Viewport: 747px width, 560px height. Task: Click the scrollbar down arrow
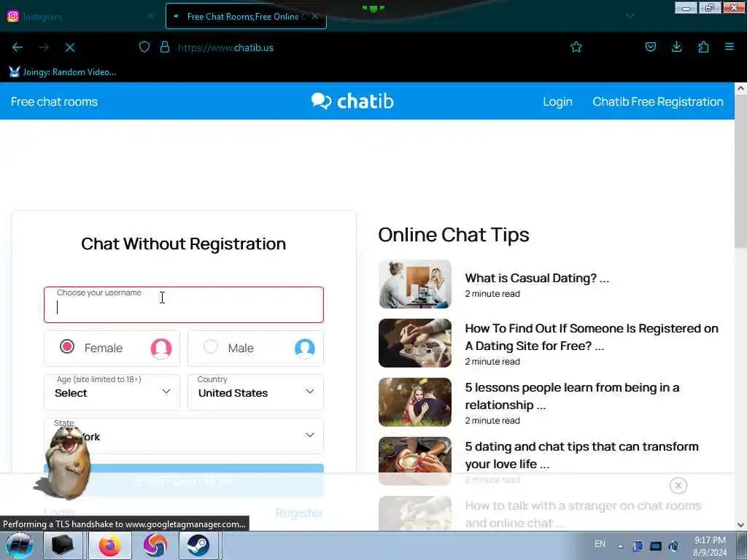pos(741,525)
